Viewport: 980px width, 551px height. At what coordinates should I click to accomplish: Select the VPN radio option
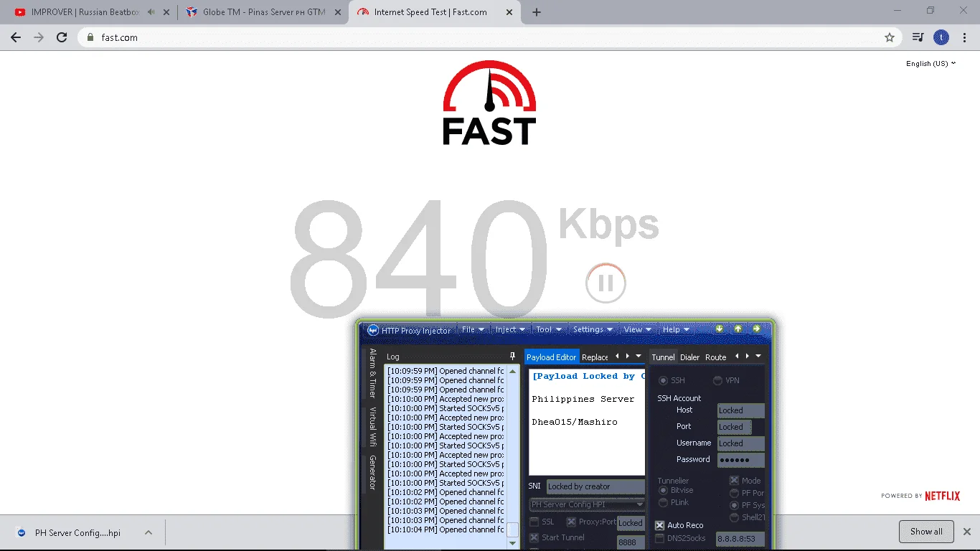point(717,380)
